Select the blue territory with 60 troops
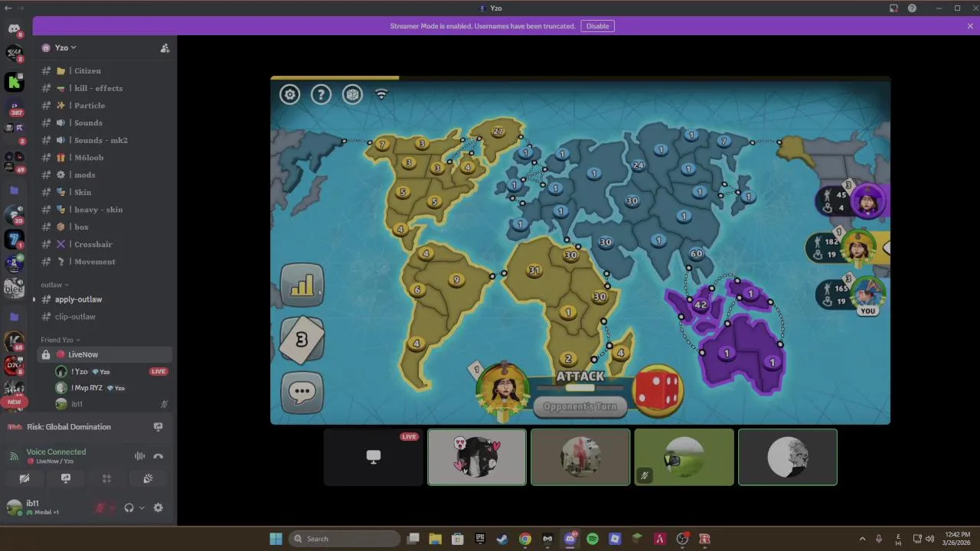Image resolution: width=980 pixels, height=551 pixels. pyautogui.click(x=696, y=254)
